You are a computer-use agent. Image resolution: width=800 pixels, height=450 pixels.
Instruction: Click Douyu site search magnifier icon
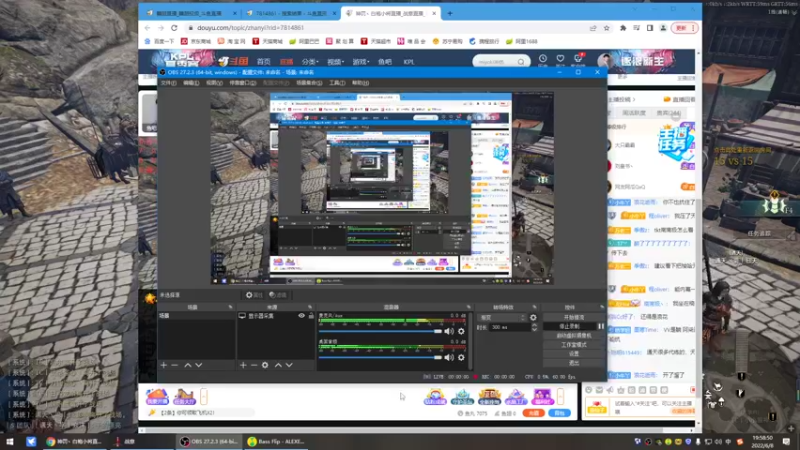[521, 62]
